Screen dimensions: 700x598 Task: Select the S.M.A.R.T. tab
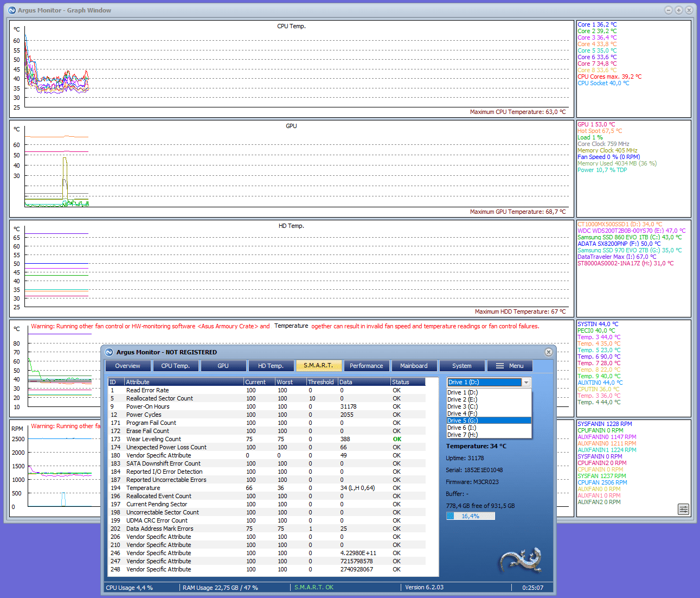click(x=319, y=366)
